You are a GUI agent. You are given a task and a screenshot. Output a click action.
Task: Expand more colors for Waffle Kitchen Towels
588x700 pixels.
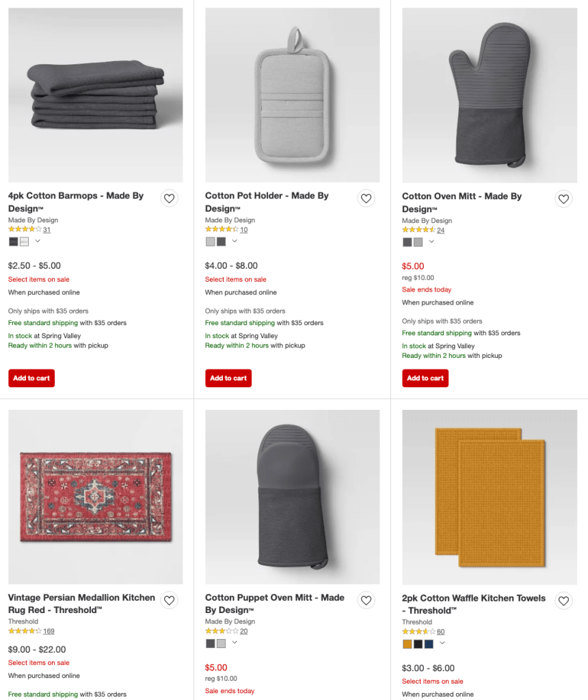pos(442,643)
